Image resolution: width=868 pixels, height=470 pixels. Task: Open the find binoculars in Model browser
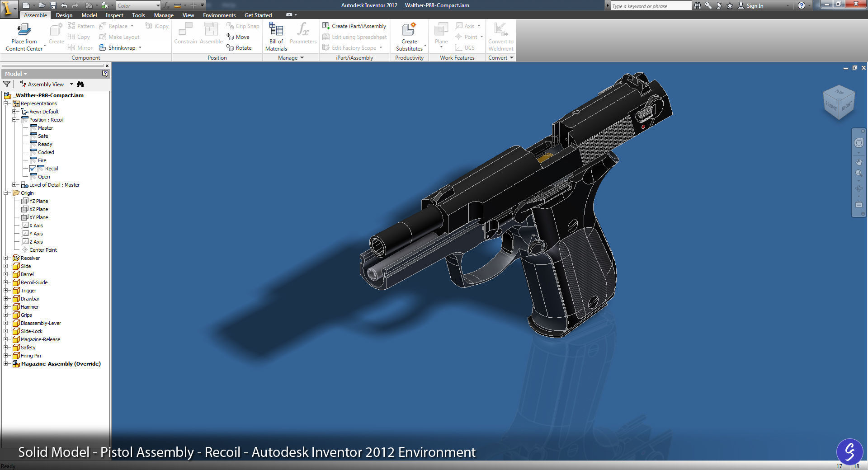[x=80, y=84]
